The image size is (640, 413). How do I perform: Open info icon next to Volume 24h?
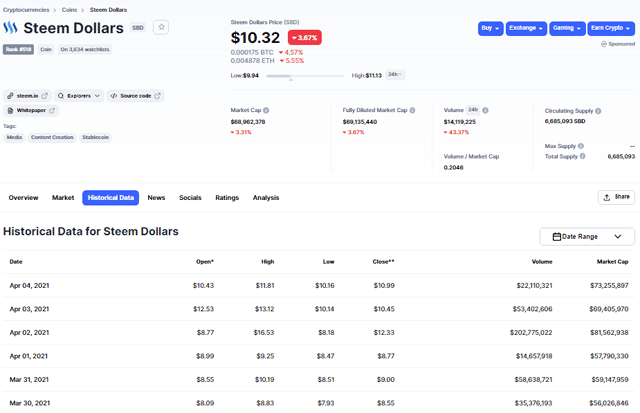(485, 110)
